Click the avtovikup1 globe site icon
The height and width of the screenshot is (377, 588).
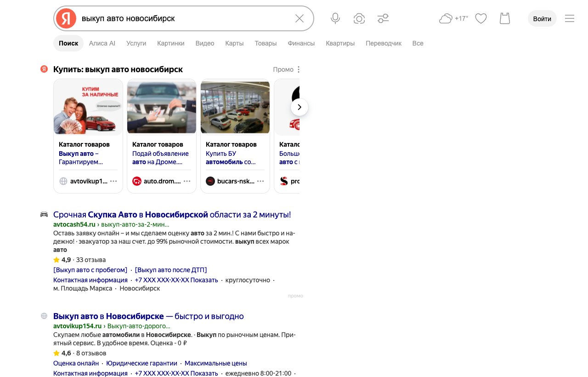click(x=63, y=181)
